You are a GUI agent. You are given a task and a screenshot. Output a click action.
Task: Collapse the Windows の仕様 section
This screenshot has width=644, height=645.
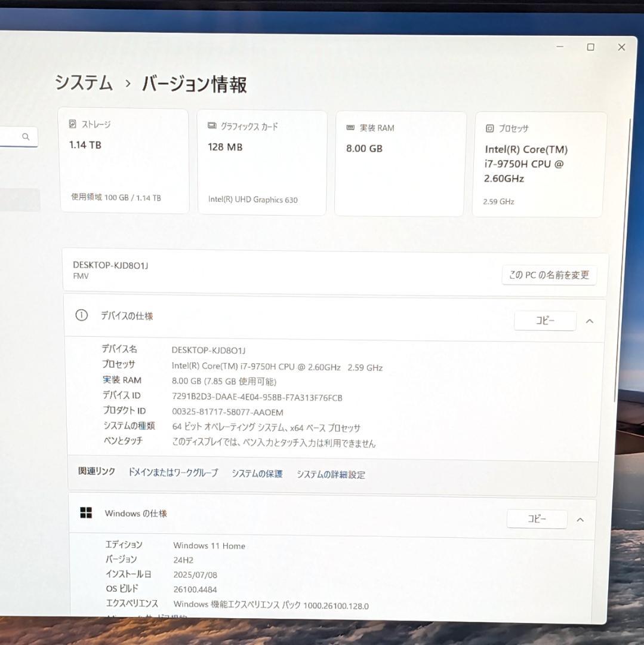point(580,519)
